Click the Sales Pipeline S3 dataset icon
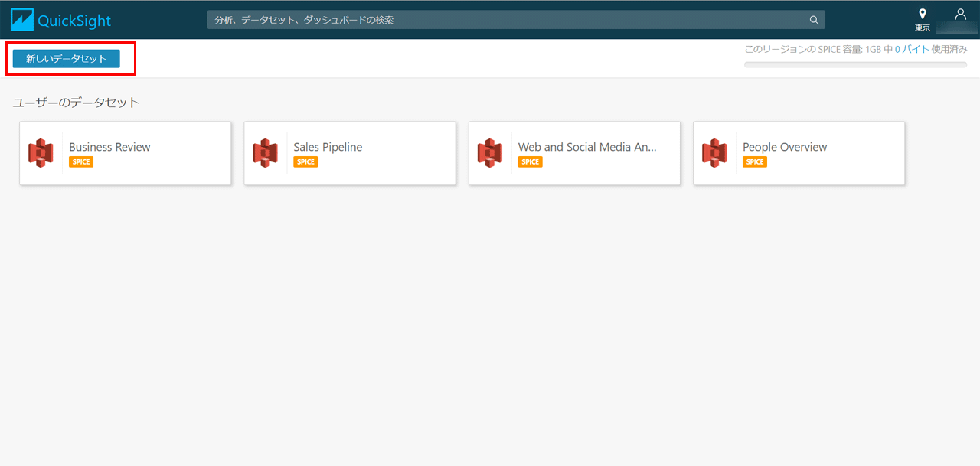Screen dimensions: 980x466 pos(265,153)
